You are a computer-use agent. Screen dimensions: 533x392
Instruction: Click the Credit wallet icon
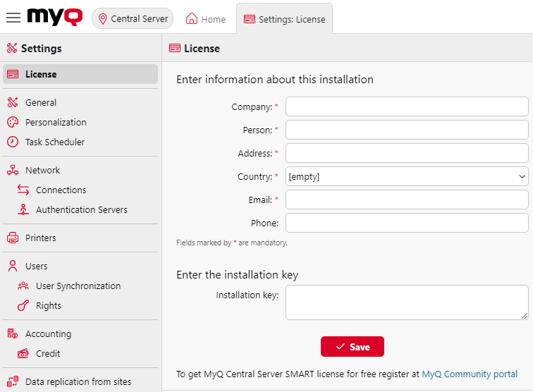[23, 353]
